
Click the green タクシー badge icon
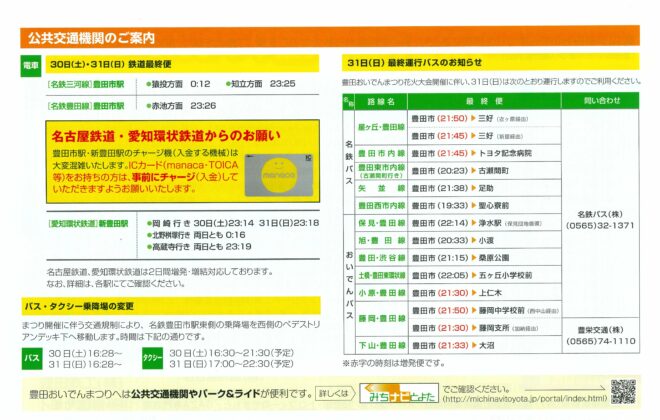[x=152, y=358]
